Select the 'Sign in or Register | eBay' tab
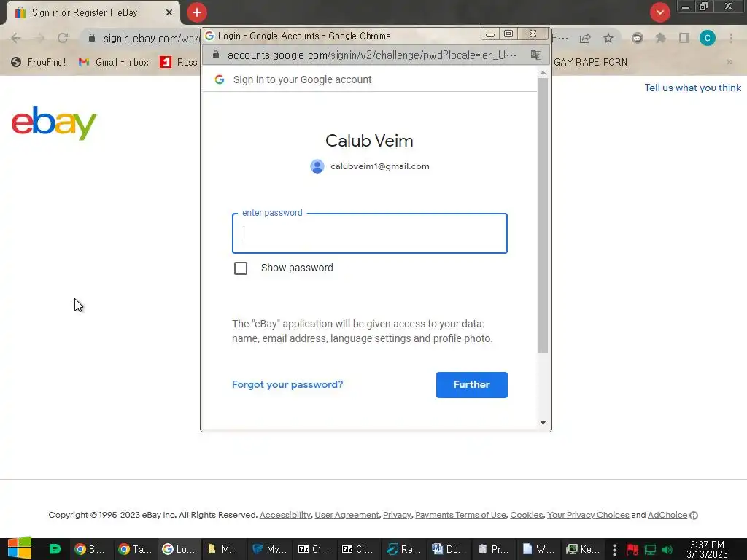Image resolution: width=747 pixels, height=560 pixels. pos(94,13)
